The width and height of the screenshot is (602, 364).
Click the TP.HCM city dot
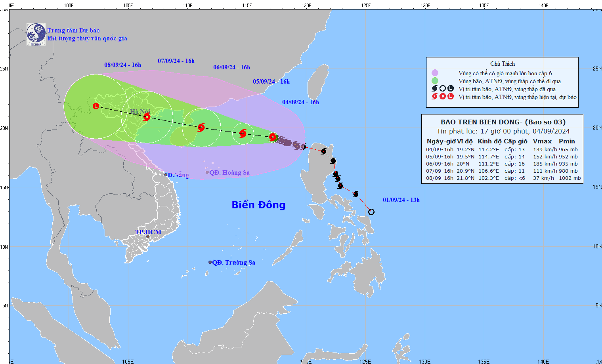pos(148,237)
